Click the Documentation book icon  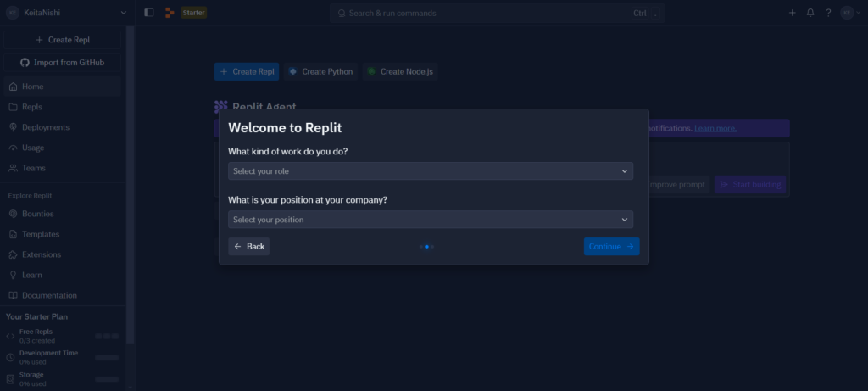coord(14,295)
